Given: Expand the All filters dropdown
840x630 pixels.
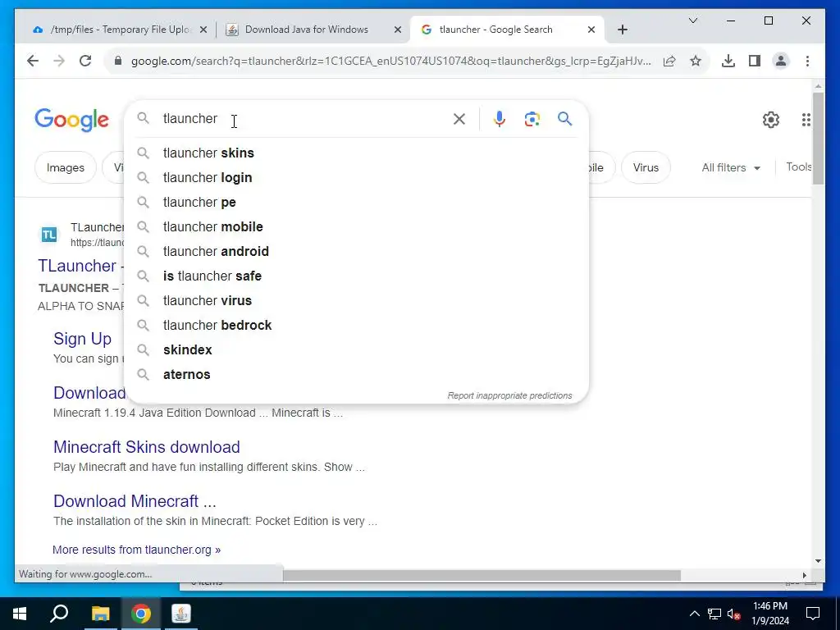Looking at the screenshot, I should tap(731, 167).
